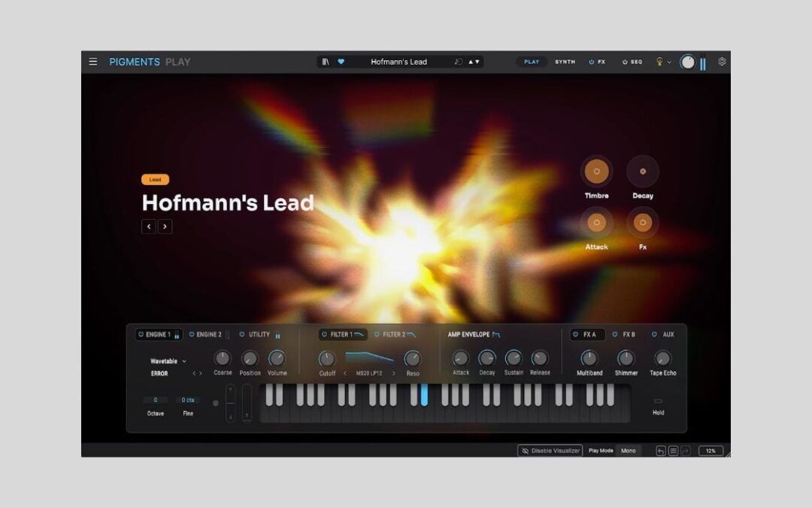The height and width of the screenshot is (508, 812).
Task: Toggle the FX power button in top bar
Action: [592, 62]
